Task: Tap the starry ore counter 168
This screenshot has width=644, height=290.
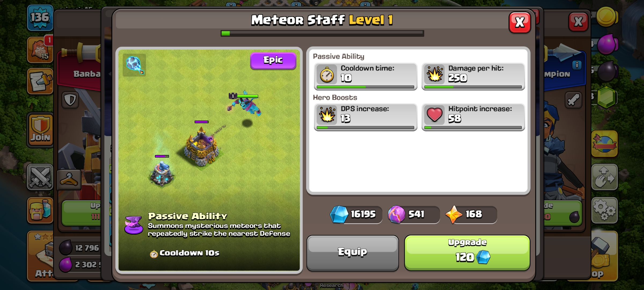Action: (471, 215)
